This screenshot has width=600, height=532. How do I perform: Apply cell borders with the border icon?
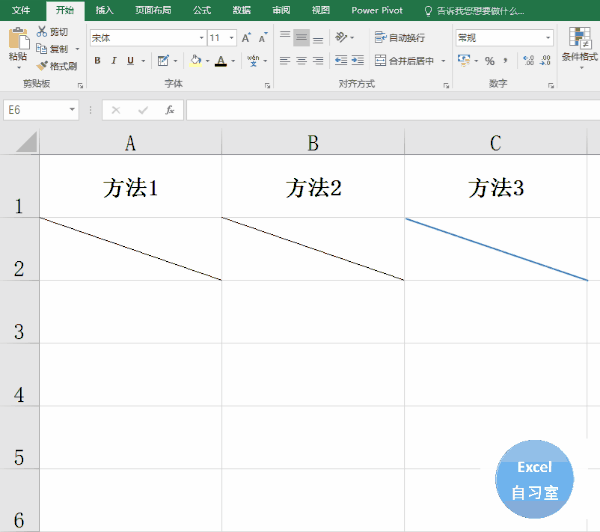[x=163, y=60]
